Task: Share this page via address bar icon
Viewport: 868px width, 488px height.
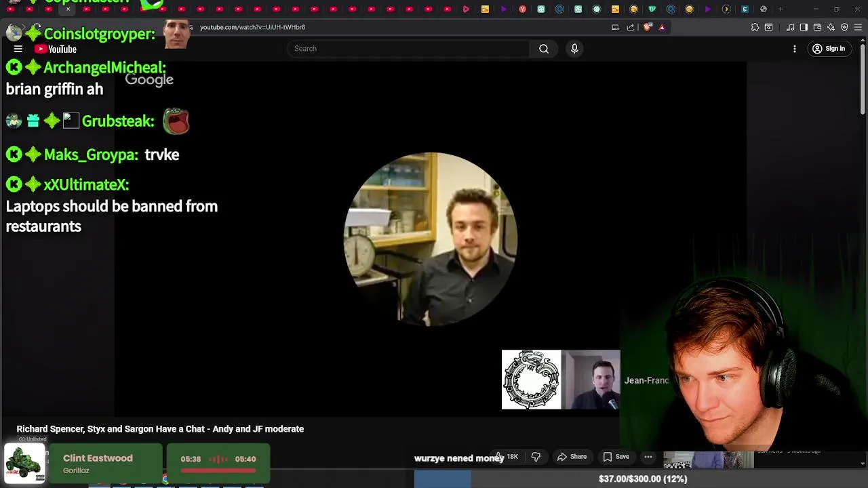Action: click(631, 27)
